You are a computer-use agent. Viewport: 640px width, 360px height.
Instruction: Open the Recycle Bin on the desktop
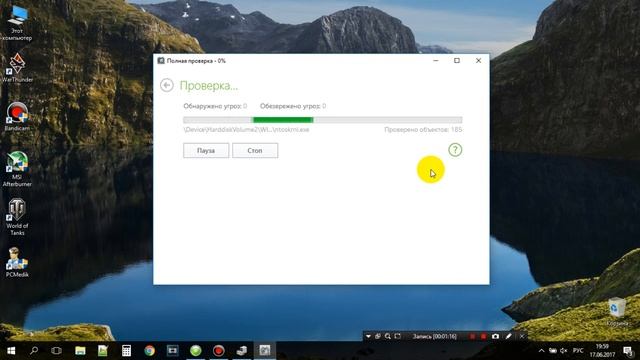tap(617, 312)
